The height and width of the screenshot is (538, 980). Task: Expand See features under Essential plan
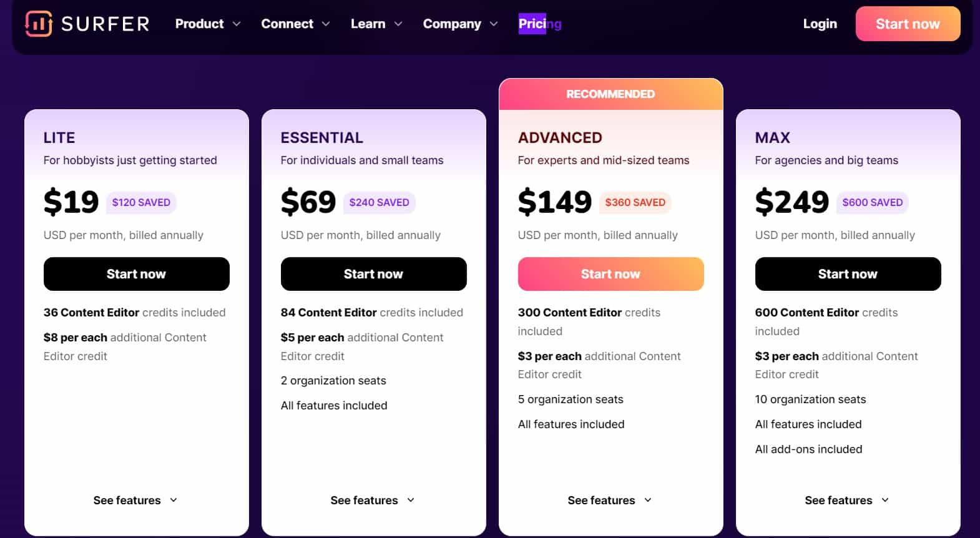click(x=373, y=500)
